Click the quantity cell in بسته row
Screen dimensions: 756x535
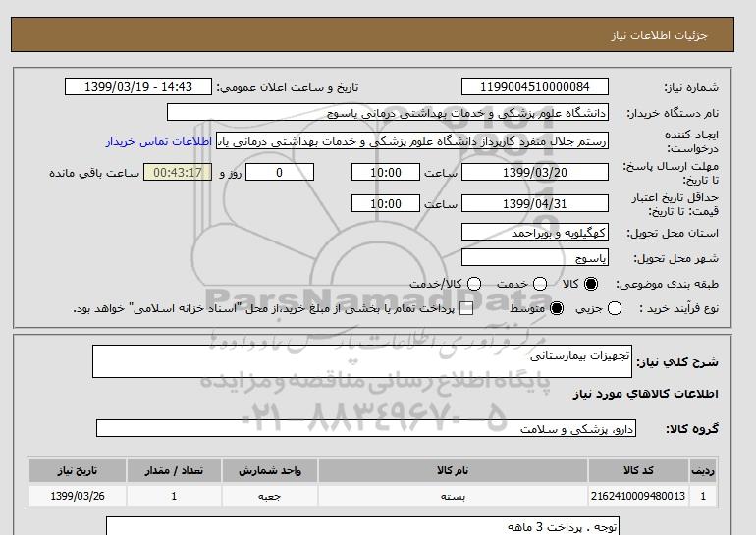(x=174, y=496)
